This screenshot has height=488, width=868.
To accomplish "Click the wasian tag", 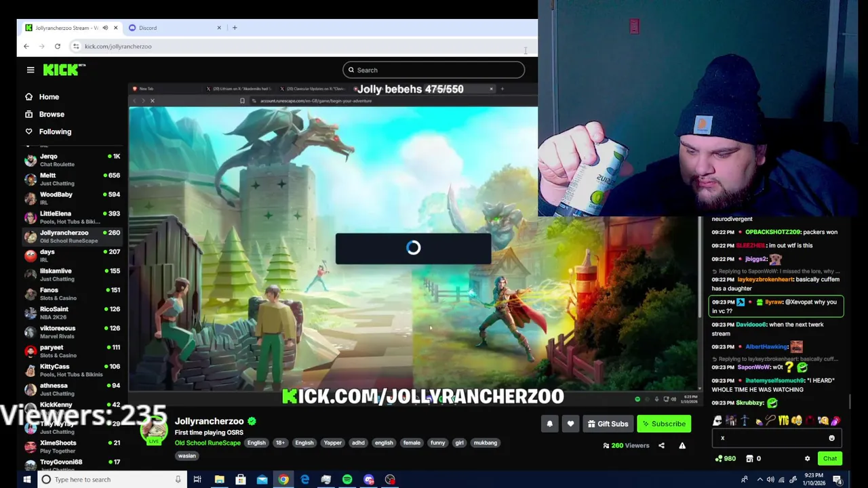I will point(187,456).
